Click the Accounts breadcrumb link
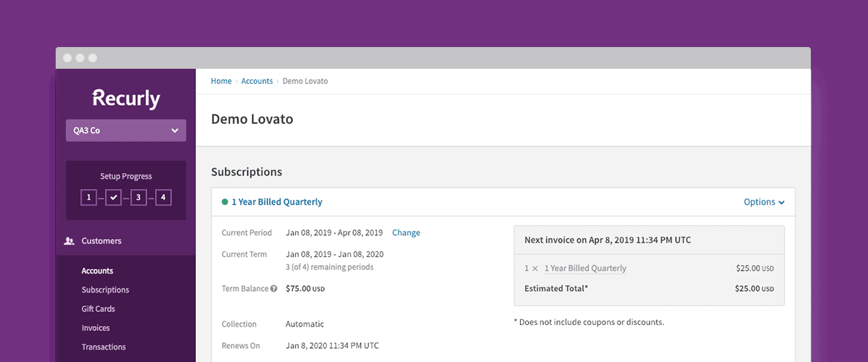The image size is (868, 362). click(257, 81)
